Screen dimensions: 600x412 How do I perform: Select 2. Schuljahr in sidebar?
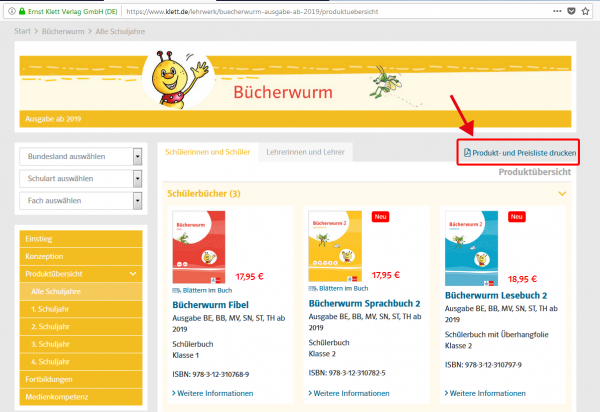click(x=81, y=327)
